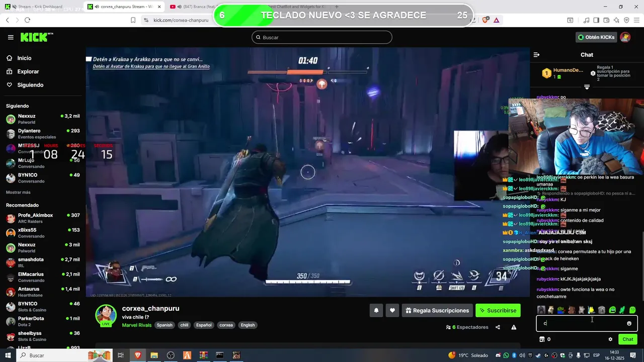644x362 pixels.
Task: Click the Suscribirse button
Action: coord(498,311)
